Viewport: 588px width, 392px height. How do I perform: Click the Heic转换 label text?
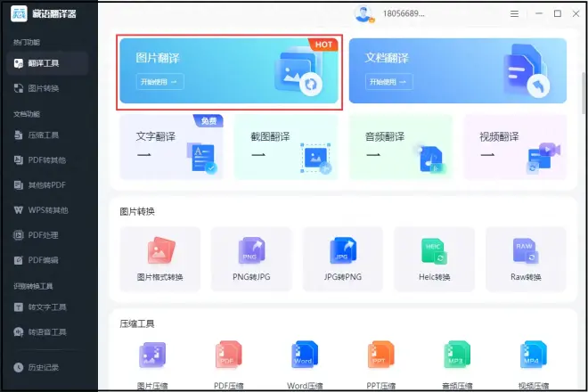[434, 277]
